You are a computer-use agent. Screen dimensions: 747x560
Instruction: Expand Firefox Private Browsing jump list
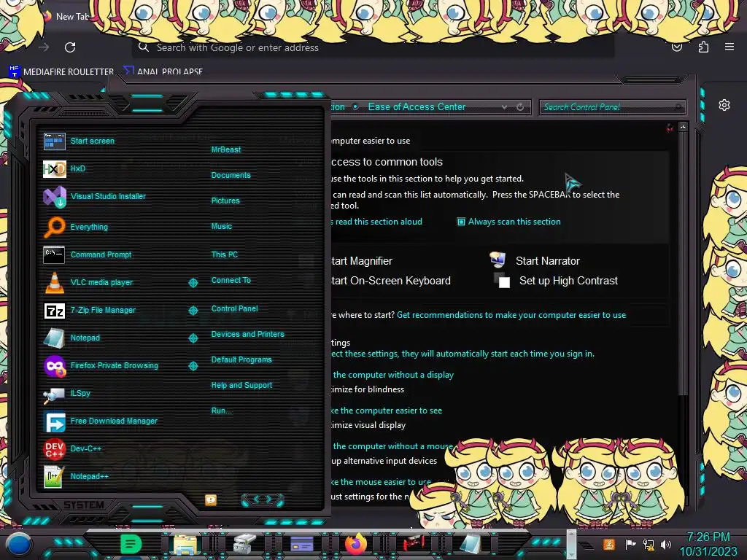tap(193, 366)
